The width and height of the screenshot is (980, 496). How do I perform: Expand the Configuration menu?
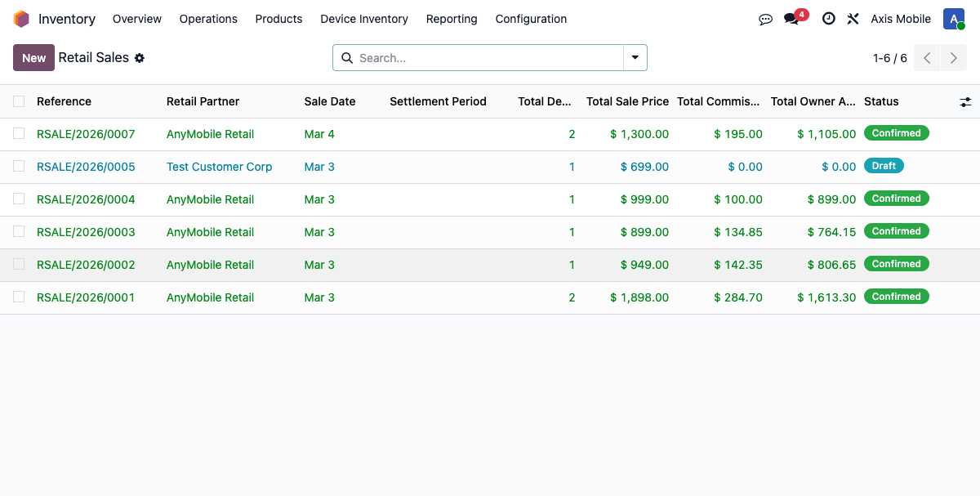pyautogui.click(x=531, y=19)
